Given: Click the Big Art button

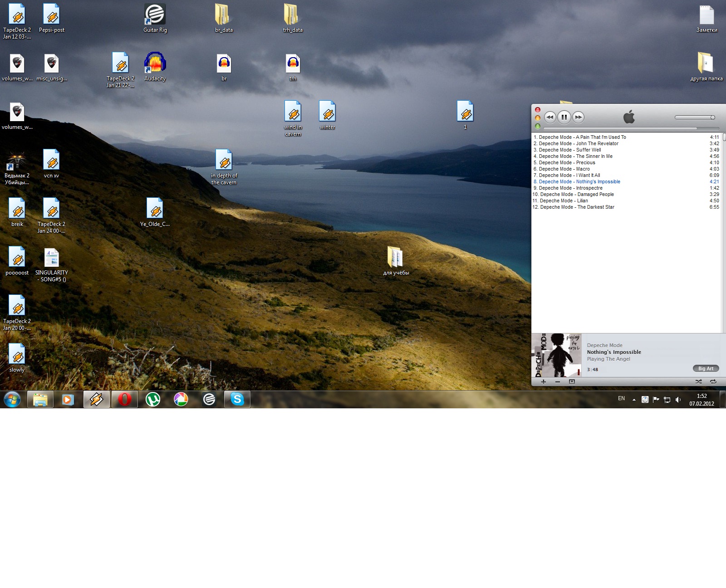Looking at the screenshot, I should (x=706, y=368).
